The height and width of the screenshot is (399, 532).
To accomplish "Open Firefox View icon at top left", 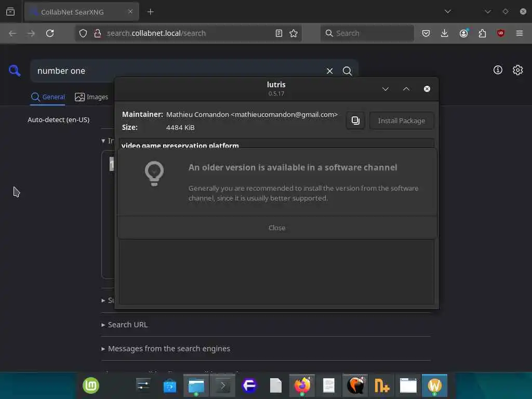I will click(10, 12).
